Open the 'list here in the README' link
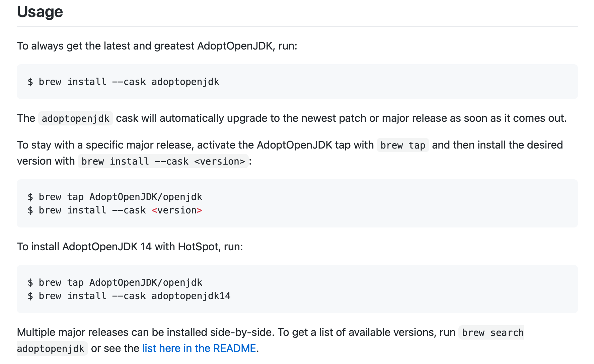 (199, 348)
